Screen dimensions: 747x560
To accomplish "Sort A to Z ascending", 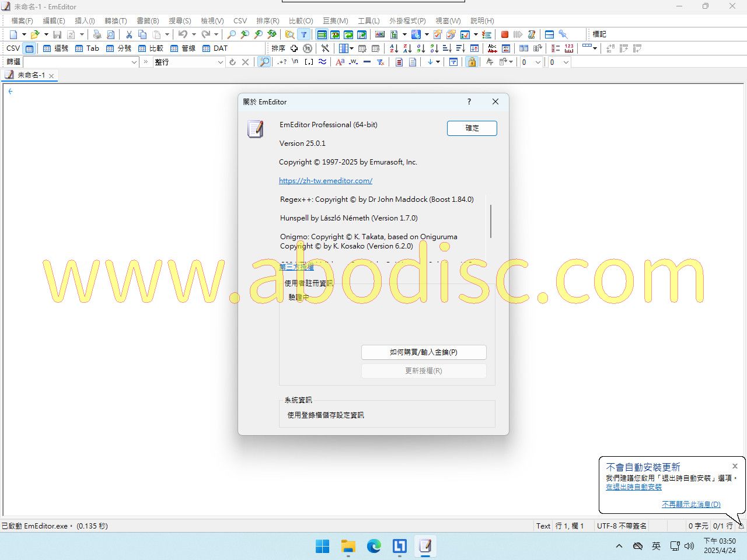I will [x=394, y=48].
